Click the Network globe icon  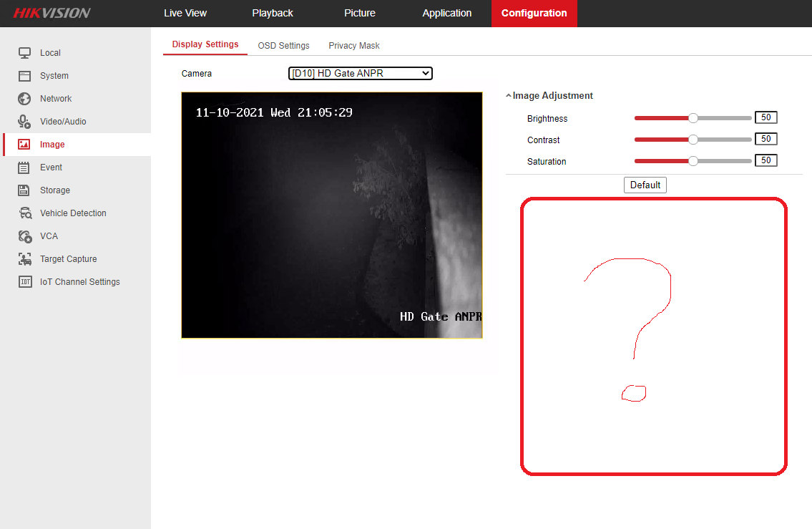[25, 99]
